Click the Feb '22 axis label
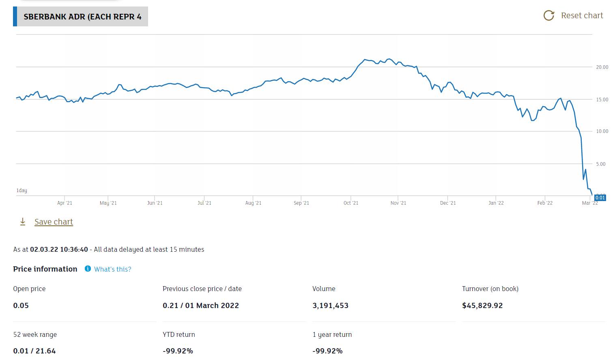 [x=545, y=203]
